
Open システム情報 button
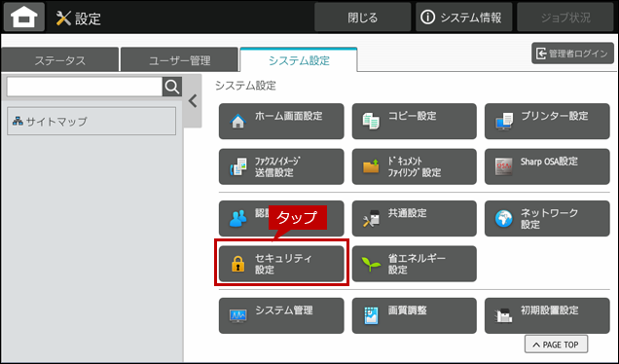pos(464,18)
